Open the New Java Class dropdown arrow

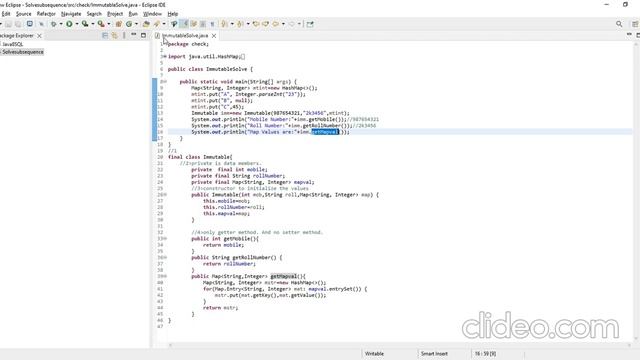pyautogui.click(x=136, y=24)
